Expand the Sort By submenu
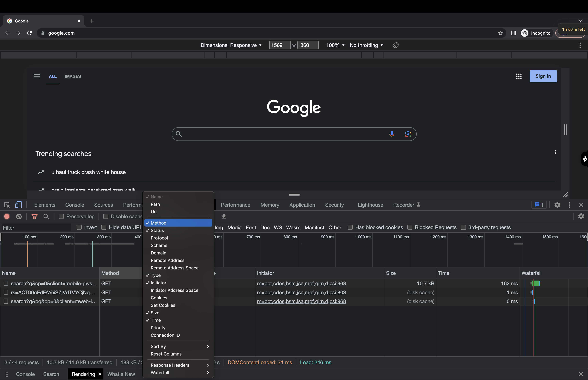 pos(178,346)
